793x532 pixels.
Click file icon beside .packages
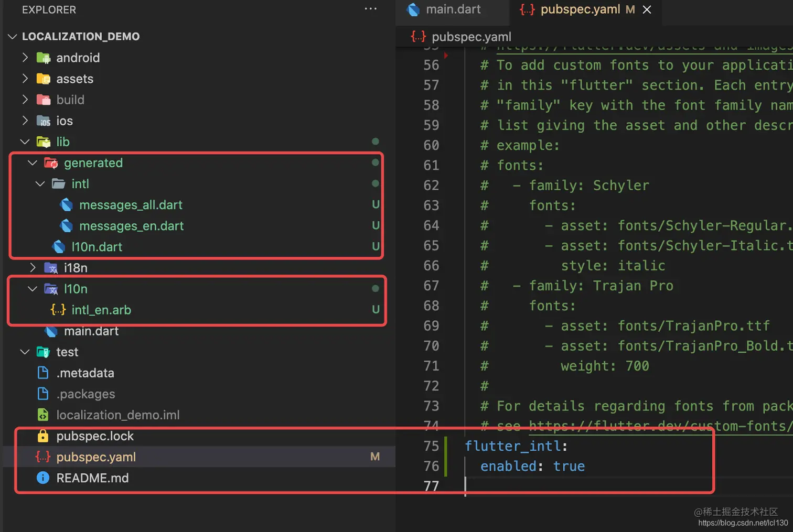tap(43, 394)
